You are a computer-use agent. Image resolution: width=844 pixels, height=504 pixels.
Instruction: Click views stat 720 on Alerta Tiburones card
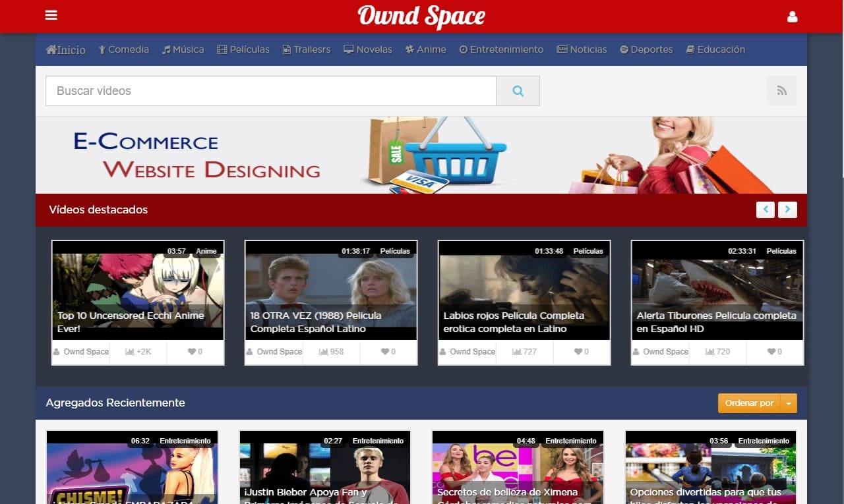(718, 352)
